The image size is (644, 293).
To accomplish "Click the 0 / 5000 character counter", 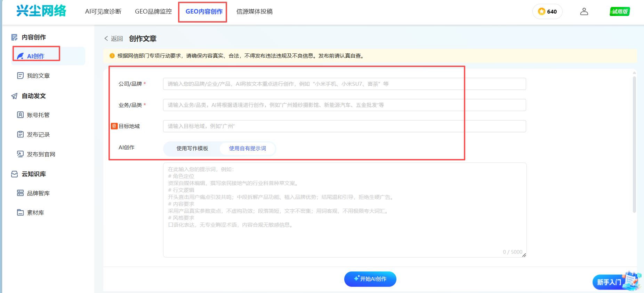I will [513, 252].
